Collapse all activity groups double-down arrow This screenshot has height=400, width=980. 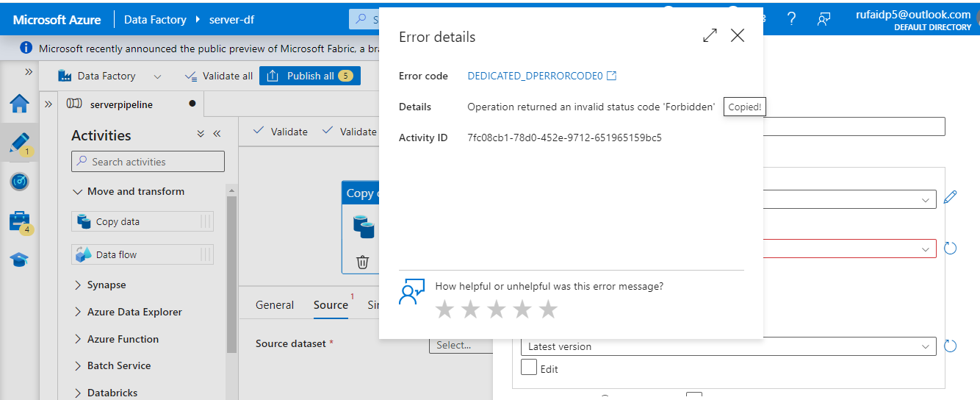(201, 134)
